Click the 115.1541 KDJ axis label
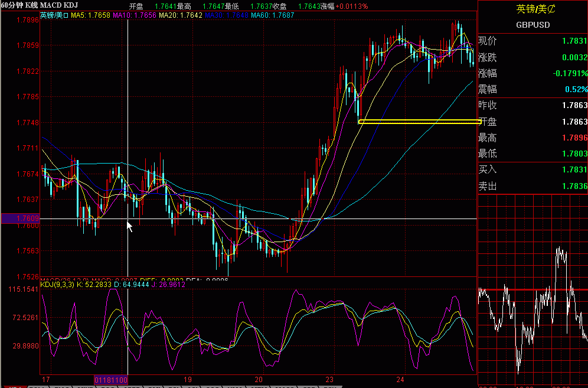This screenshot has height=388, width=588. click(x=23, y=289)
